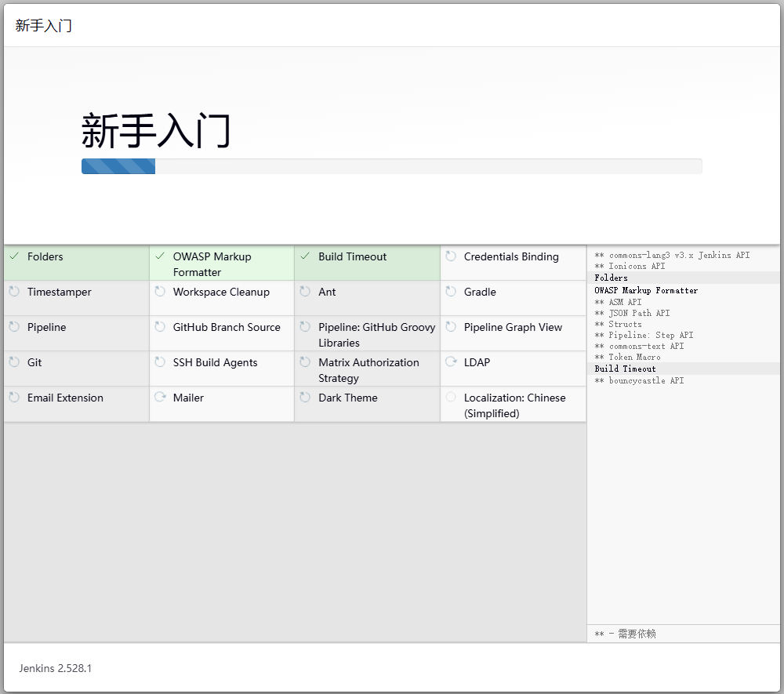784x694 pixels.
Task: Select the Localization: Chinese (Simplified) label
Action: tap(514, 405)
